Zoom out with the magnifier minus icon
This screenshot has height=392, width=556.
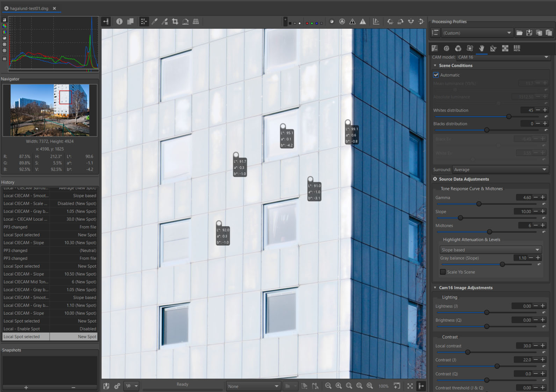(328, 386)
